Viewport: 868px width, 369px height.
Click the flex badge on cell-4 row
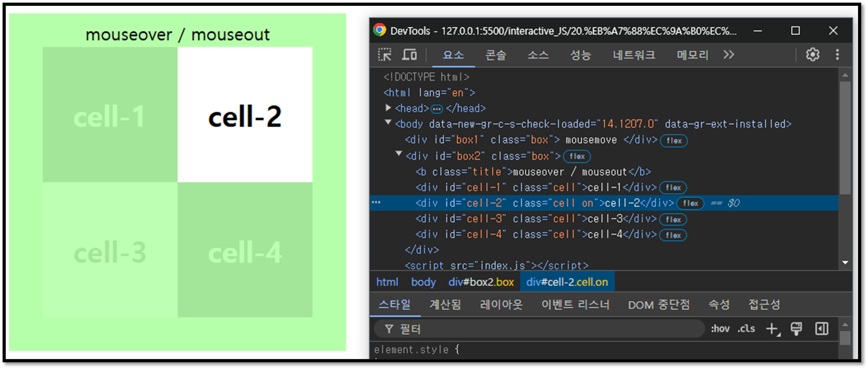tap(673, 235)
